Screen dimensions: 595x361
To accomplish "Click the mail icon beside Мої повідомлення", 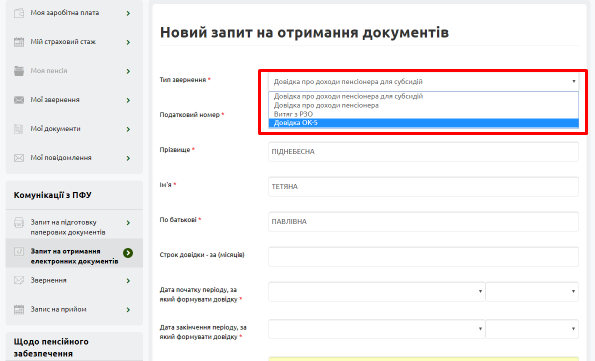I will (x=19, y=158).
